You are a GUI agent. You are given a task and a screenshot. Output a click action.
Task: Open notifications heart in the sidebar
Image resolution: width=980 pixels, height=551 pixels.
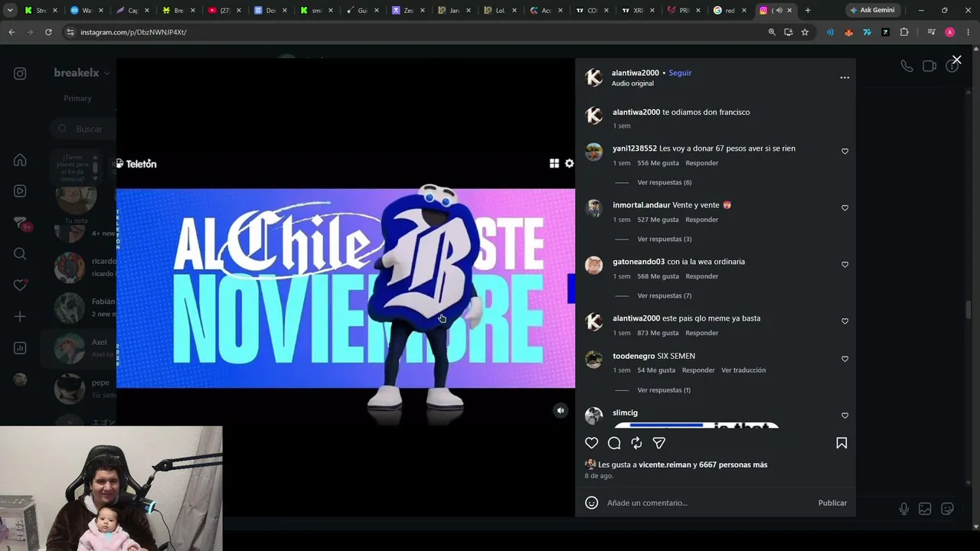[20, 285]
